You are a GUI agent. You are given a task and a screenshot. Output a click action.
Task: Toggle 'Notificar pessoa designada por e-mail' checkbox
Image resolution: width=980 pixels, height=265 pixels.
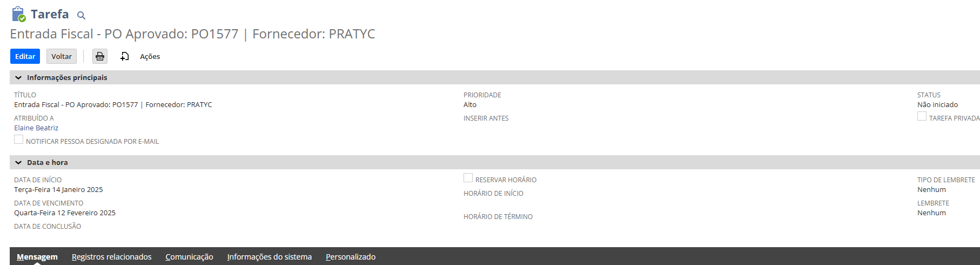[19, 140]
